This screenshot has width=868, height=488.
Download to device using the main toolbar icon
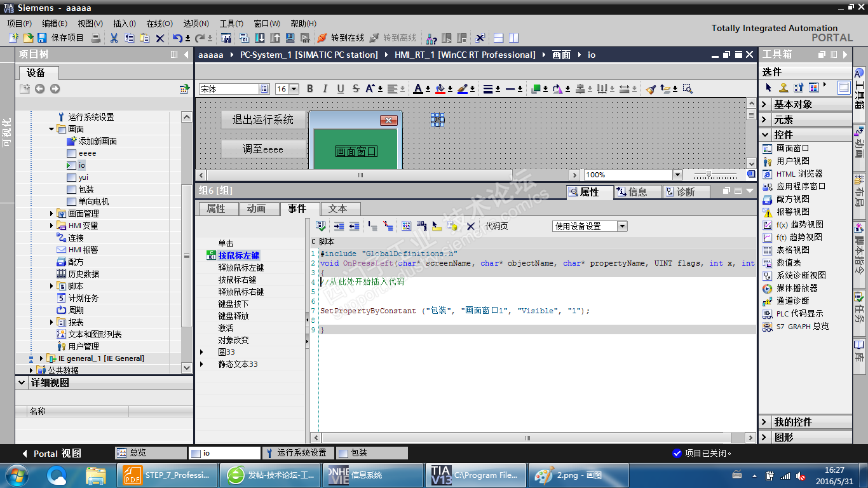click(260, 38)
